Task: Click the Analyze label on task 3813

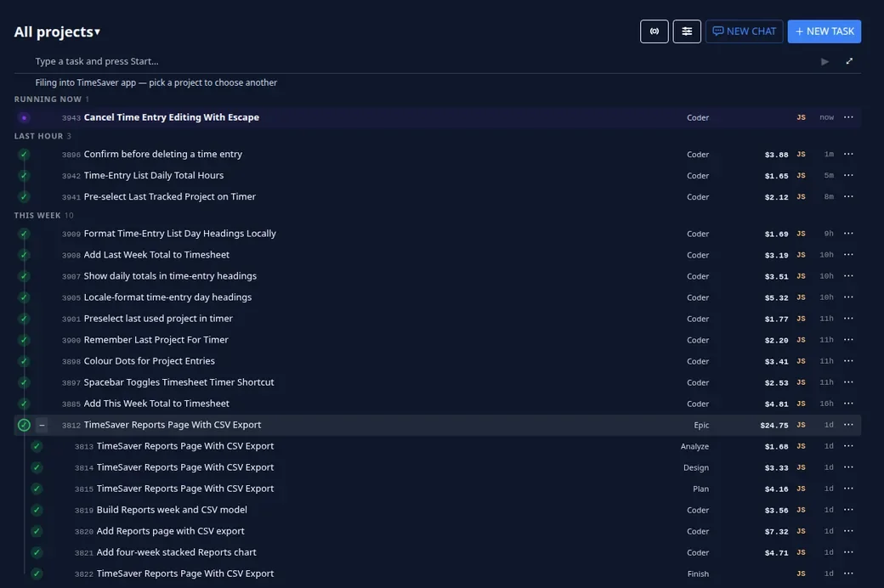Action: pyautogui.click(x=694, y=446)
